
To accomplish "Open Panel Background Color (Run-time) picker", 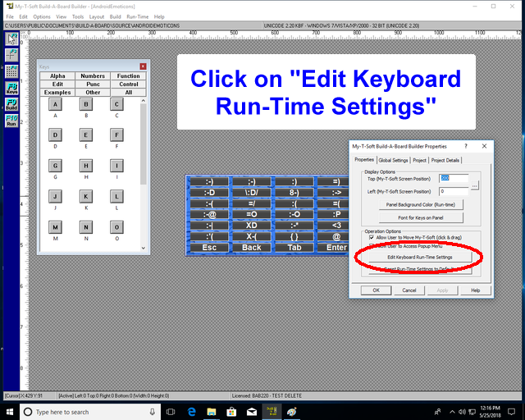I will coord(419,204).
